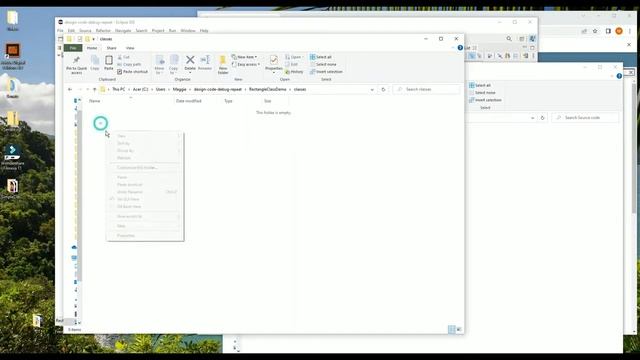The image size is (640, 360).
Task: Expand address bar history dropdown in classes window
Action: tap(372, 89)
